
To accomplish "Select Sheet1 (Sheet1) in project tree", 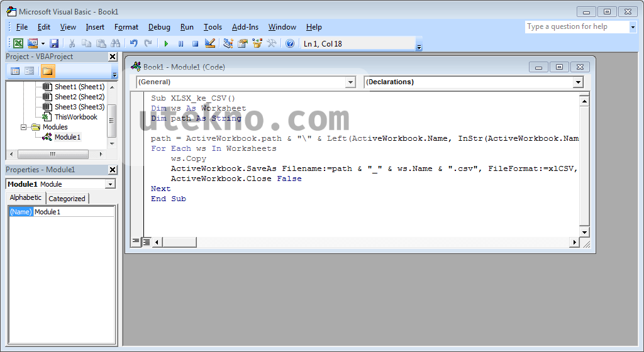I will (80, 87).
